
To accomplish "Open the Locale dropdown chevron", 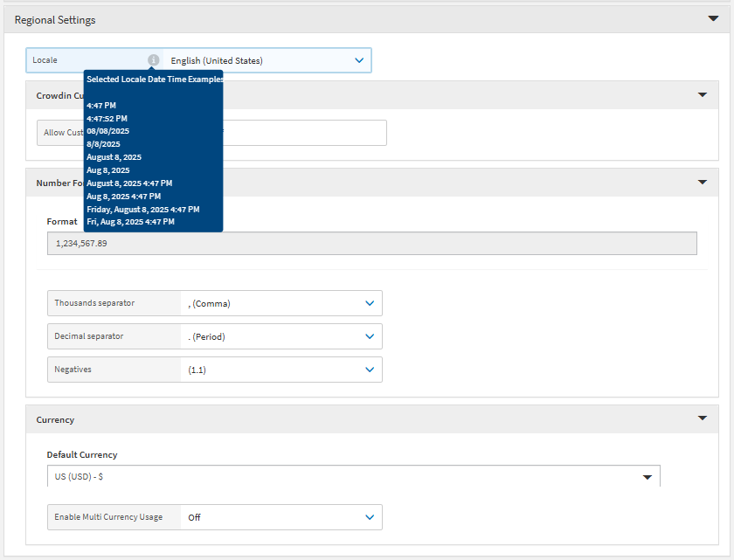I will coord(359,60).
